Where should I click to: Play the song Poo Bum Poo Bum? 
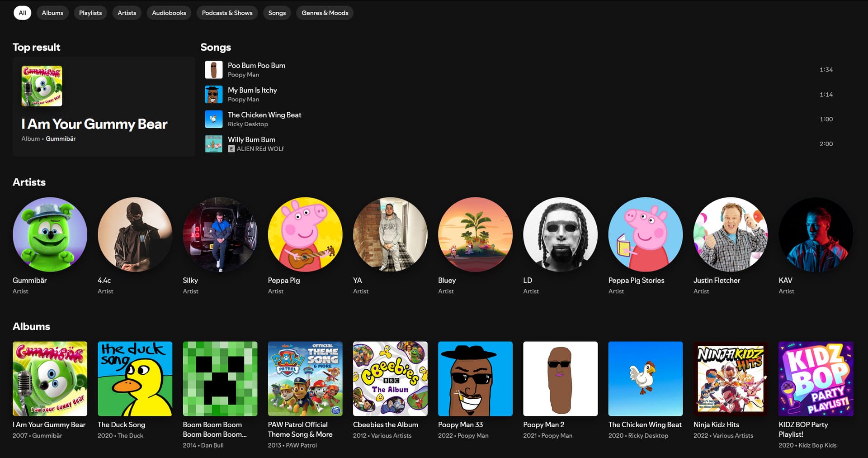click(x=256, y=66)
